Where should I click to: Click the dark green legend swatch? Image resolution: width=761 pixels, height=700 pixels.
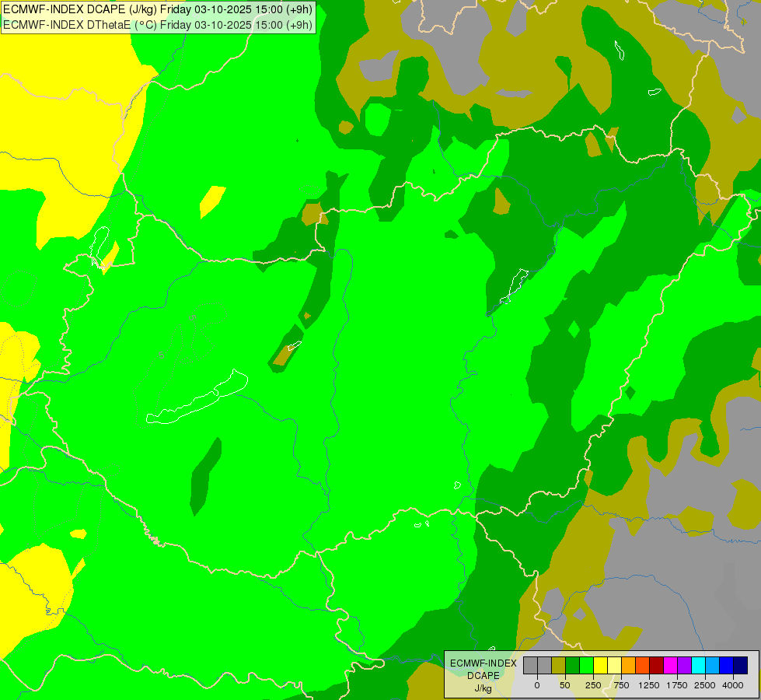tap(573, 665)
